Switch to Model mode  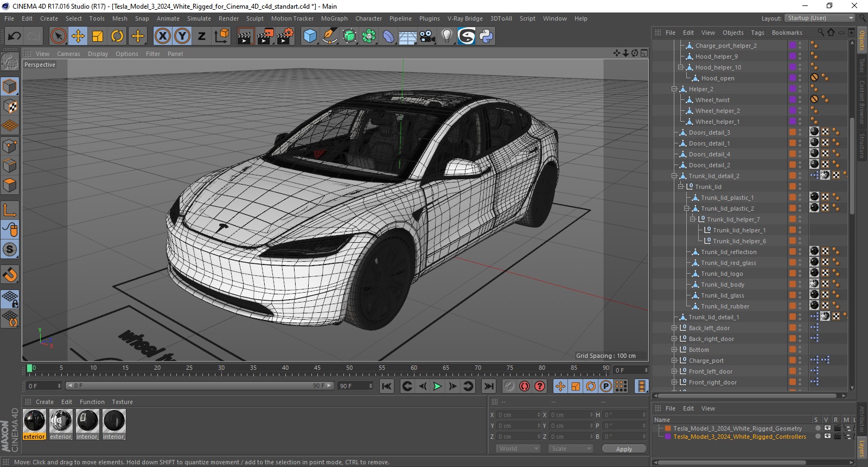coord(10,86)
